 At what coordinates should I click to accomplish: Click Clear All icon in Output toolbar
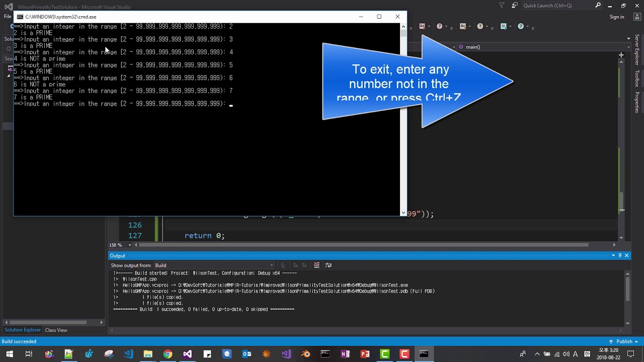(316, 265)
